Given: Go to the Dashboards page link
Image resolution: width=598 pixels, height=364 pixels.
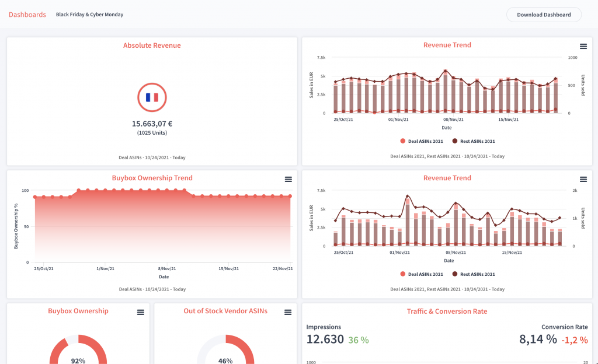Looking at the screenshot, I should [x=27, y=15].
